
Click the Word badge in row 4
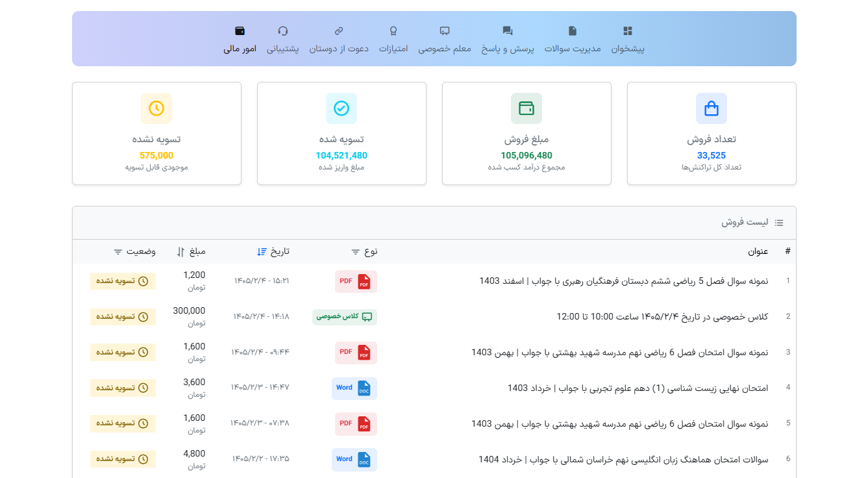pyautogui.click(x=354, y=388)
